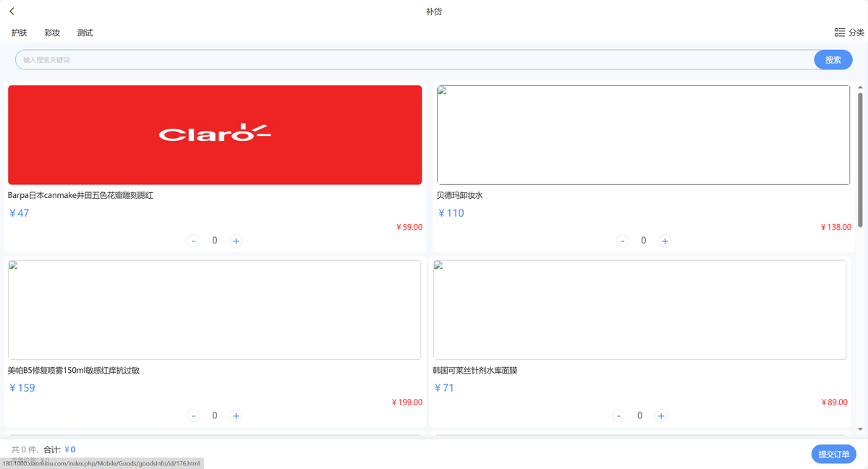Decrease quantity of Barpa canmake blush
The height and width of the screenshot is (469, 868).
point(193,241)
